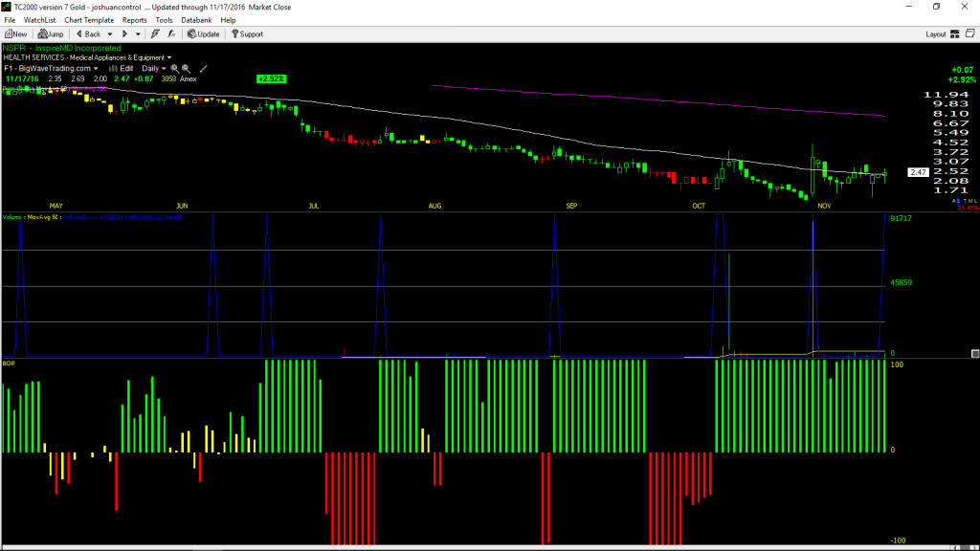Minimize the TC2000 window
This screenshot has height=551, width=980.
909,7
